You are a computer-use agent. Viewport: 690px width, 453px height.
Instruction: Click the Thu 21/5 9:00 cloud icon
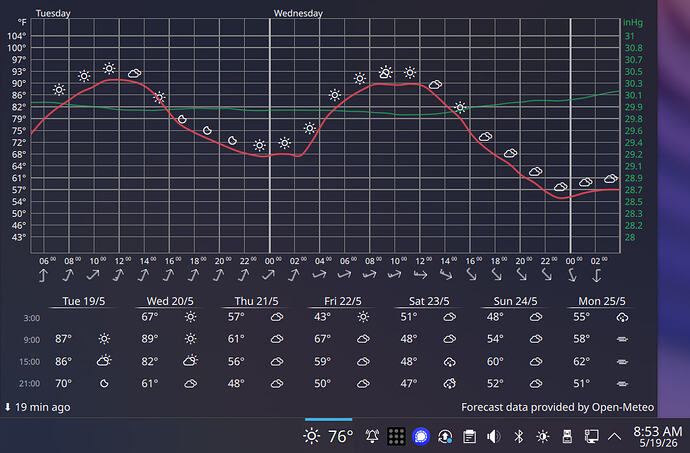click(277, 339)
